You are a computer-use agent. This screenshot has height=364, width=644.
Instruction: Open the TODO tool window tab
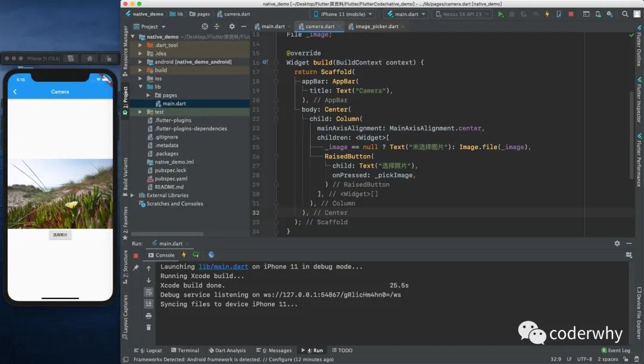pyautogui.click(x=342, y=350)
